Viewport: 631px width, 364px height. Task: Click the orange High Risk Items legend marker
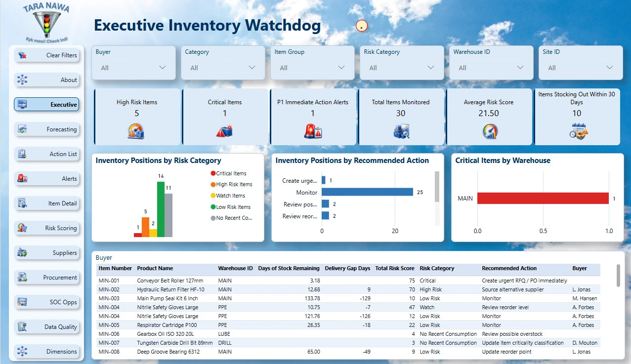[213, 184]
